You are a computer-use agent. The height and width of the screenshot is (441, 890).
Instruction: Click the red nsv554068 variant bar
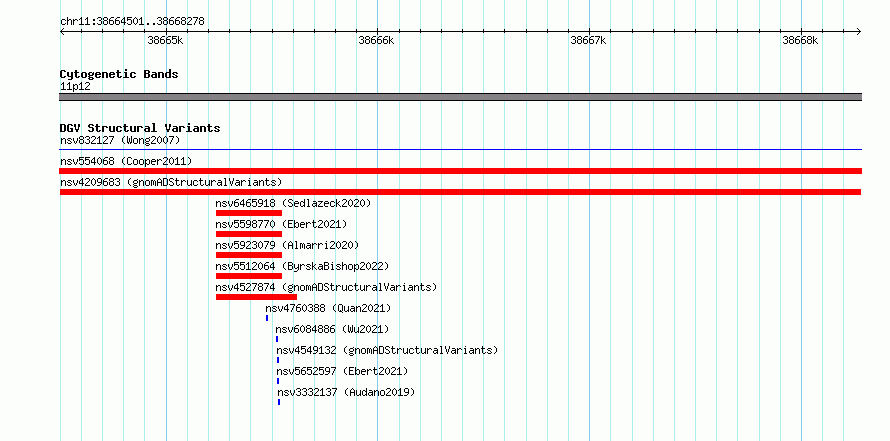coord(461,171)
